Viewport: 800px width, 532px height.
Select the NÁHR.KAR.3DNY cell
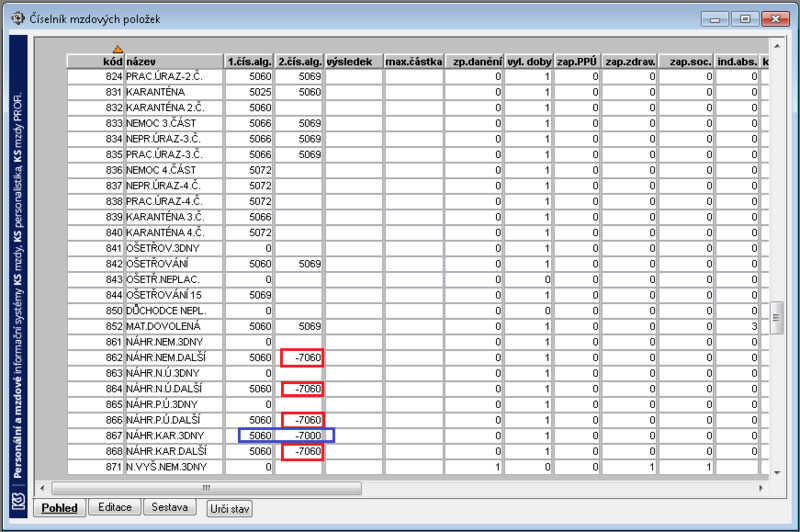point(174,436)
